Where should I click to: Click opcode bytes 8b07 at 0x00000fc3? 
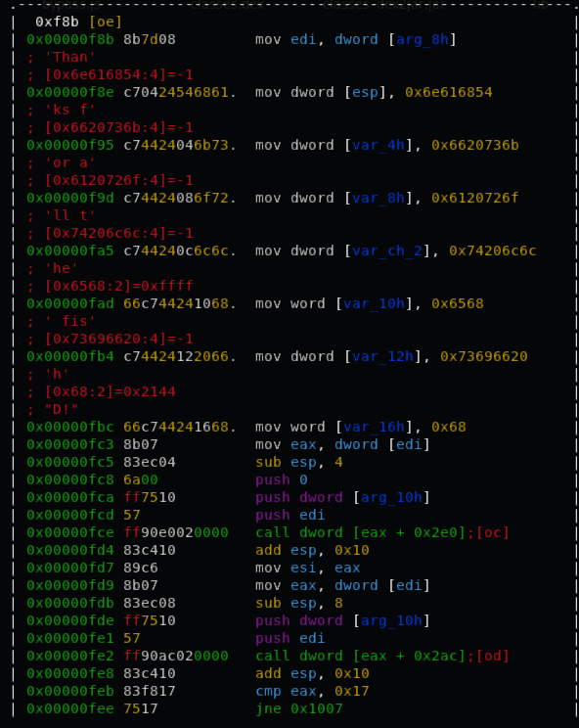point(141,445)
